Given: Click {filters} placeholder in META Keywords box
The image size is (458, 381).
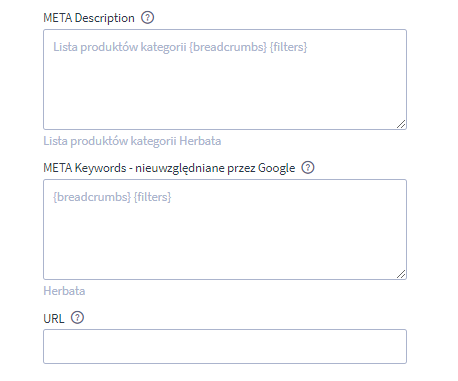Looking at the screenshot, I should [153, 197].
